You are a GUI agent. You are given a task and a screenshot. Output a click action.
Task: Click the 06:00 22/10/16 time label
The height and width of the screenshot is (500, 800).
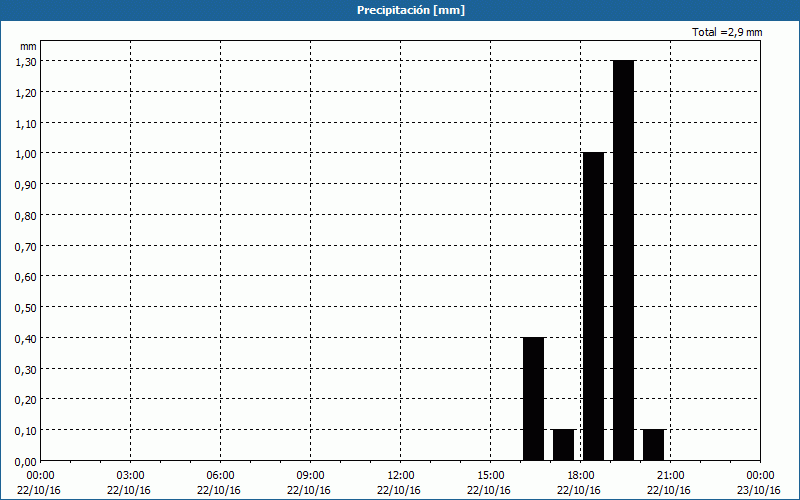pyautogui.click(x=220, y=483)
